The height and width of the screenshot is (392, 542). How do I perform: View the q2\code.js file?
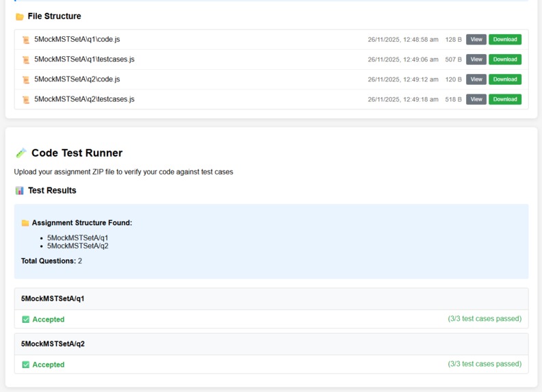pyautogui.click(x=476, y=79)
